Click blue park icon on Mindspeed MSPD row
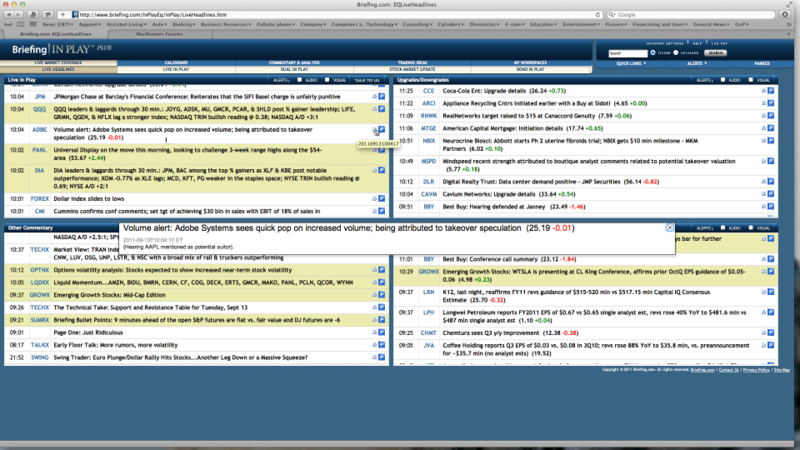This screenshot has height=450, width=800. coord(771,161)
